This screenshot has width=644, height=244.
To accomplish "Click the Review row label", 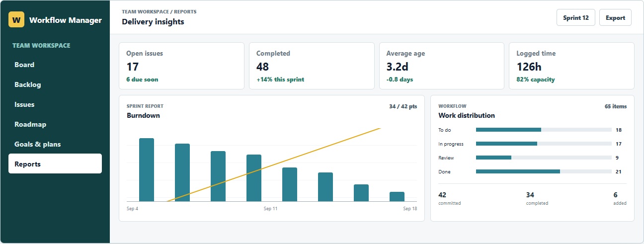I will coord(446,158).
